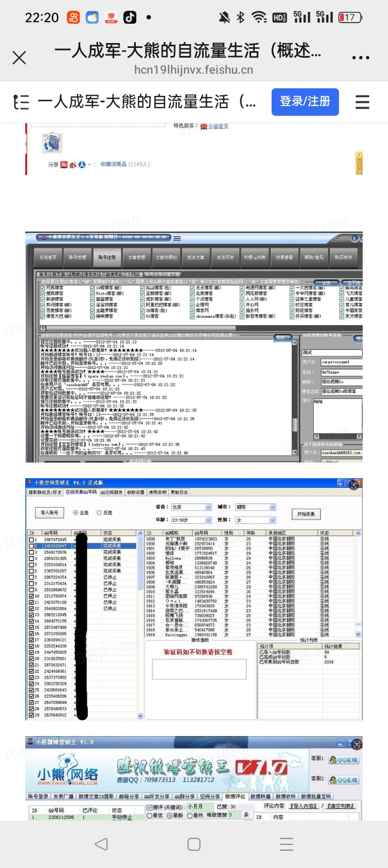388x868 pixels.
Task: Click the 清空列表 link
Action: tap(340, 806)
